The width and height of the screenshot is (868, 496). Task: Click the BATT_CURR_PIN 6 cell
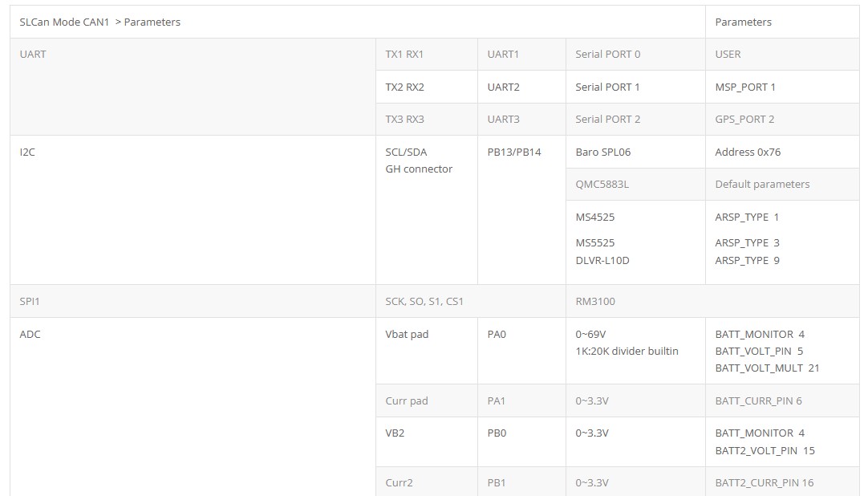[782, 400]
